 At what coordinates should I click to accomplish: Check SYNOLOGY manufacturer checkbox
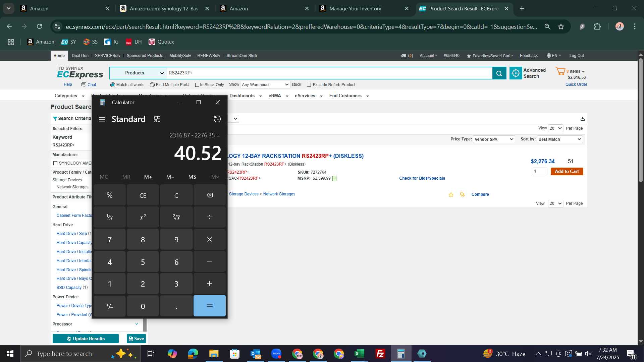[55, 163]
